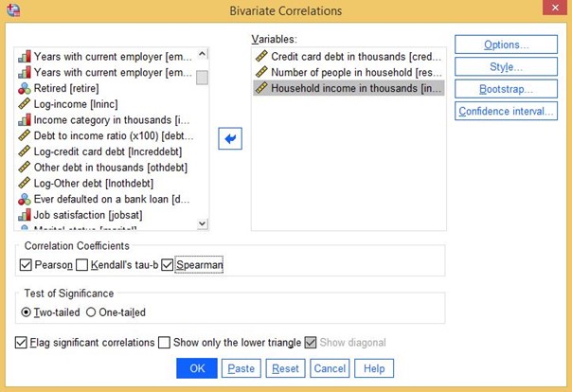572x392 pixels.
Task: Click the ruler icon beside Debt to income ratio
Action: tap(25, 135)
